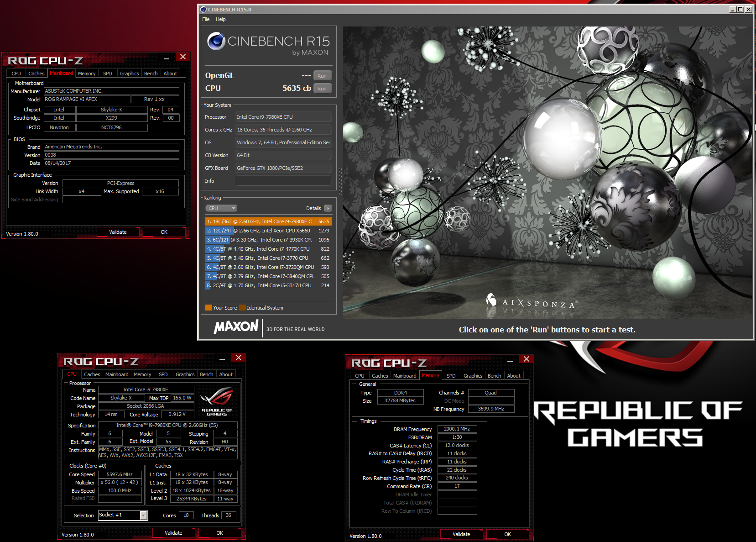Click the Details arrow icon in Ranking
This screenshot has width=756, height=542.
(328, 208)
